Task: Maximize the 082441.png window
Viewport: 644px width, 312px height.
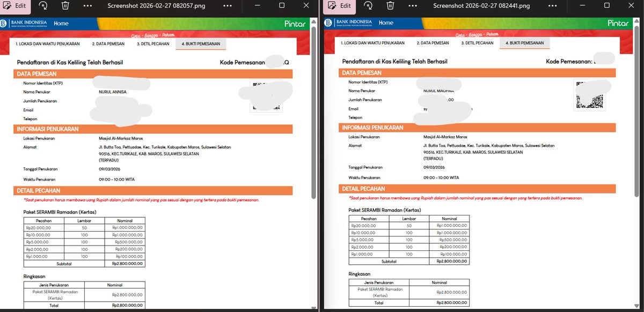Action: (607, 5)
